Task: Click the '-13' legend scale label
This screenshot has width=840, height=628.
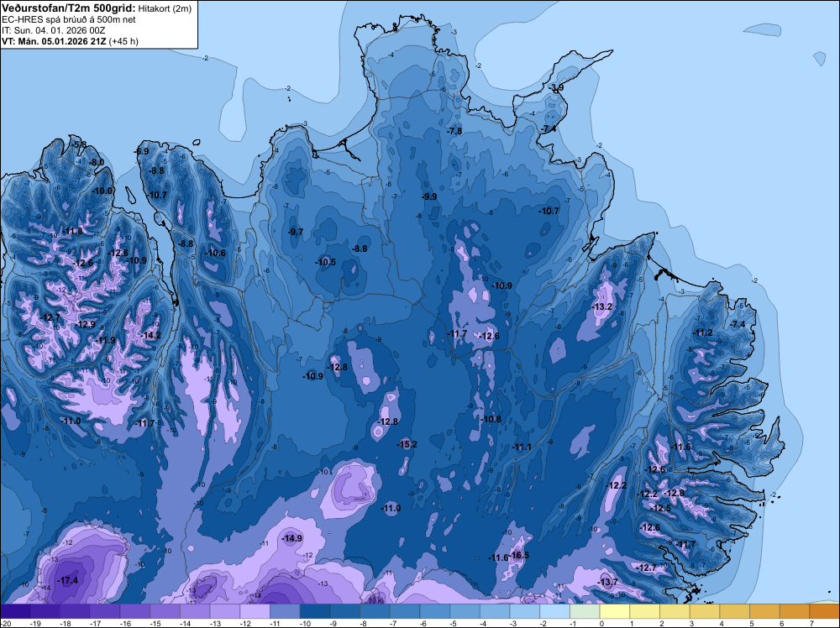Action: click(x=217, y=623)
